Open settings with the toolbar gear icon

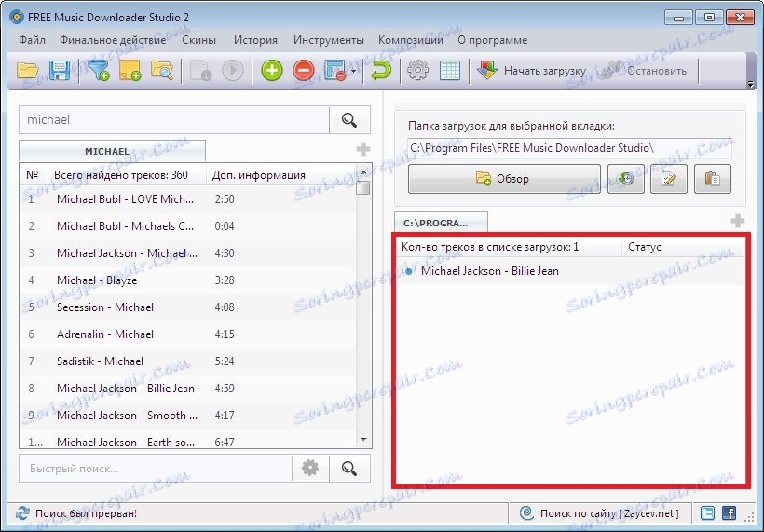(x=418, y=71)
